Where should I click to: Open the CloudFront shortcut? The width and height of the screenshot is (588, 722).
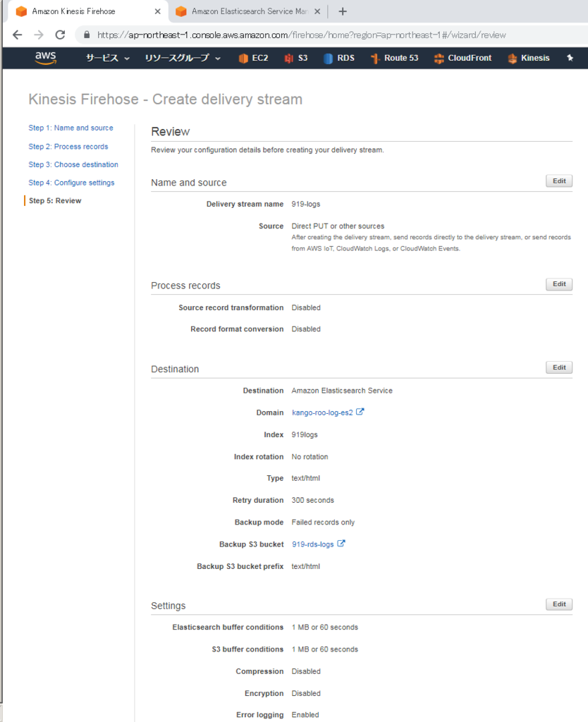coord(463,58)
